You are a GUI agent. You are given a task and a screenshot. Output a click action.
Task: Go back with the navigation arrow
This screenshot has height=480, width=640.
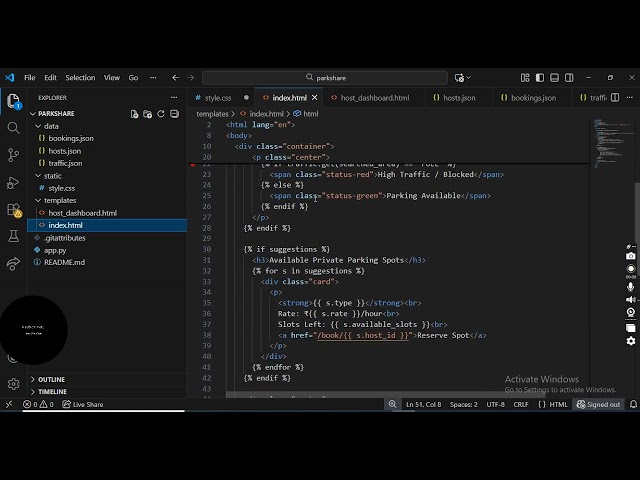tap(176, 78)
